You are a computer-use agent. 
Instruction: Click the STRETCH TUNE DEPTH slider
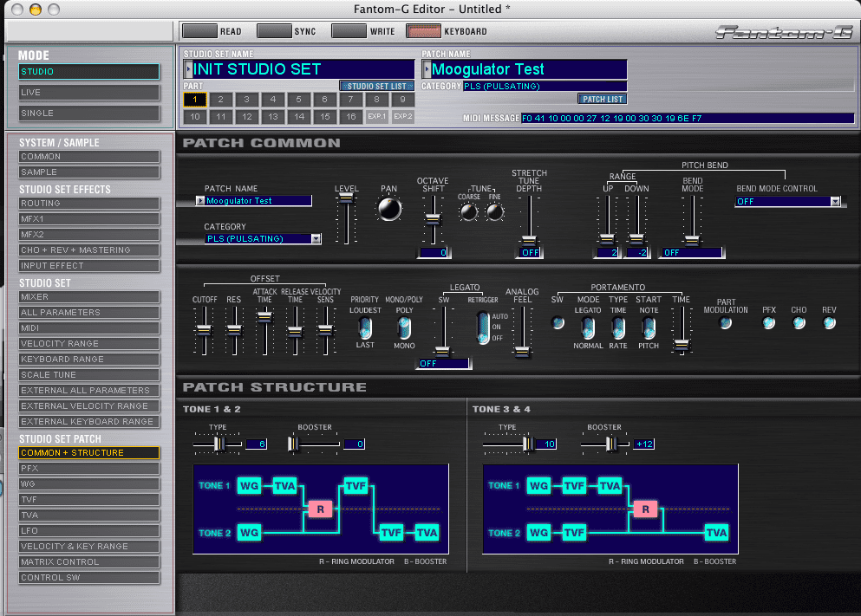pyautogui.click(x=529, y=219)
